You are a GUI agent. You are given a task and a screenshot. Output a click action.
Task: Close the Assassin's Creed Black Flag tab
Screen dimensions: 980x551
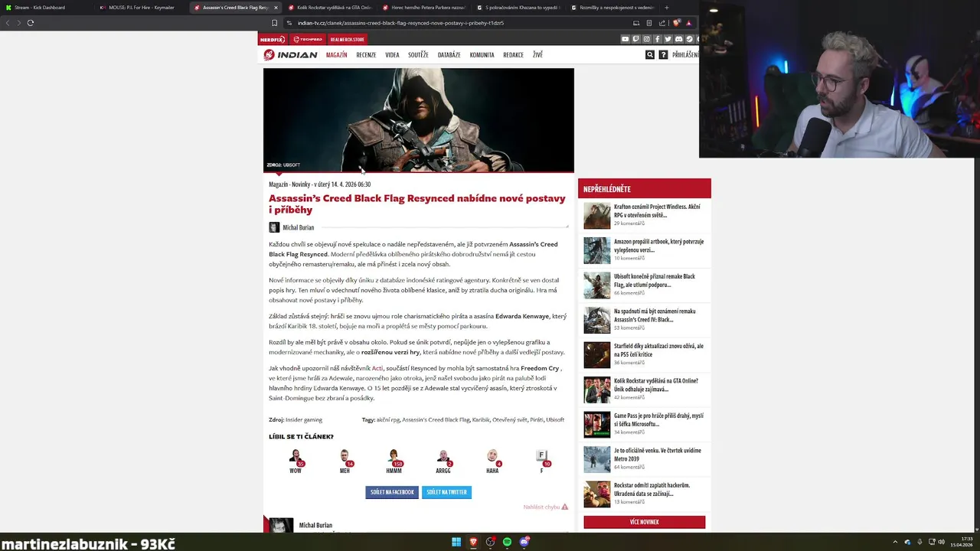point(276,8)
